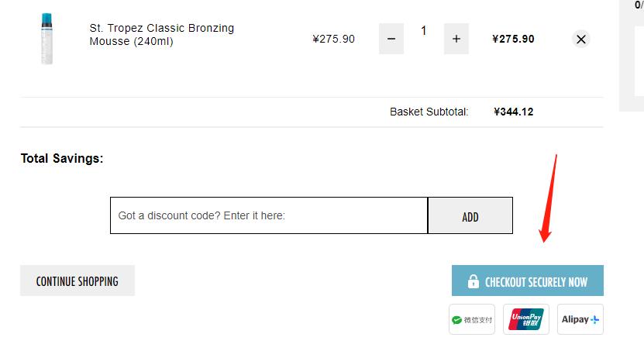Remove St. Tropez mousse from basket

click(x=580, y=39)
